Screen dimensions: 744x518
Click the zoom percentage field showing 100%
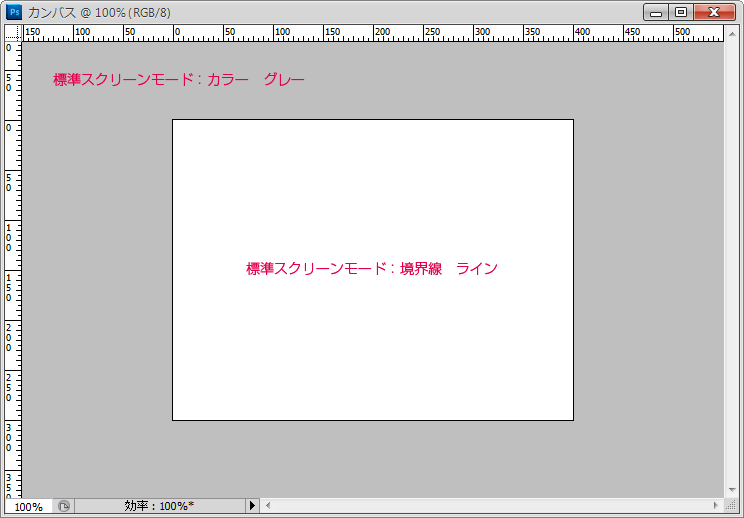[28, 507]
